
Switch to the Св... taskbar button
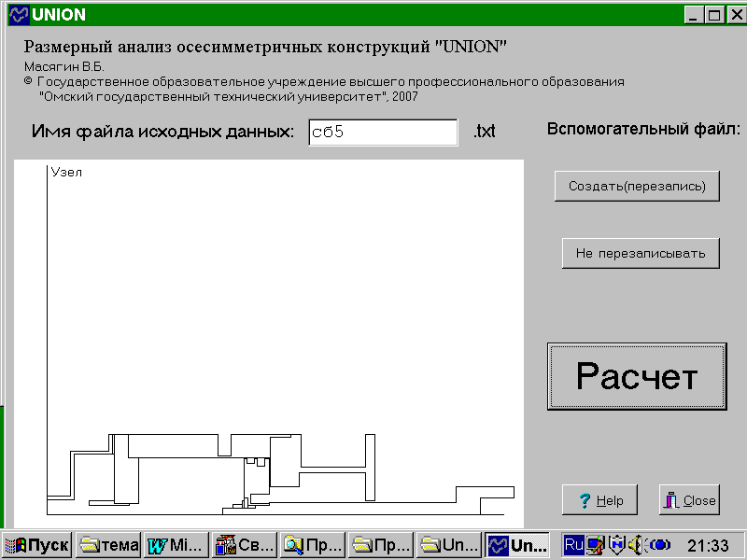(x=245, y=545)
